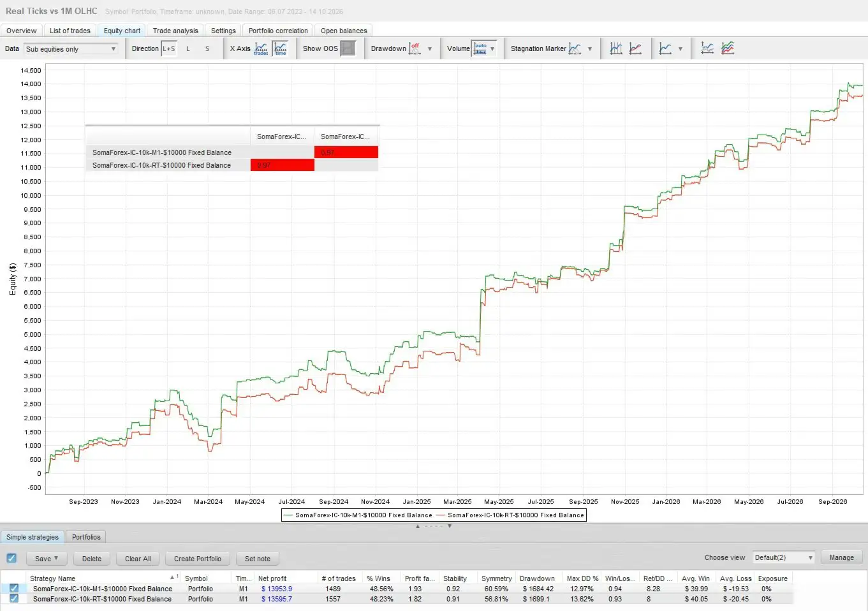Open the line chart style dropdown arrow
The height and width of the screenshot is (611, 868).
(680, 49)
